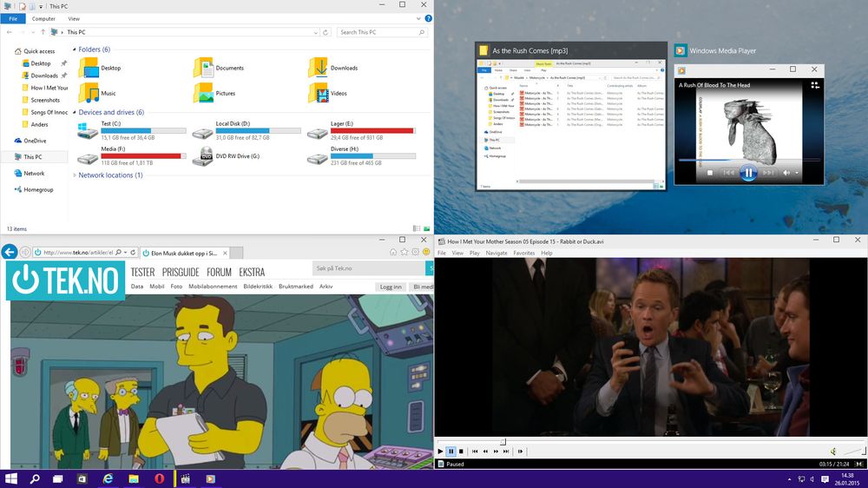Mute Windows Media Player volume
This screenshot has width=868, height=488.
[786, 173]
